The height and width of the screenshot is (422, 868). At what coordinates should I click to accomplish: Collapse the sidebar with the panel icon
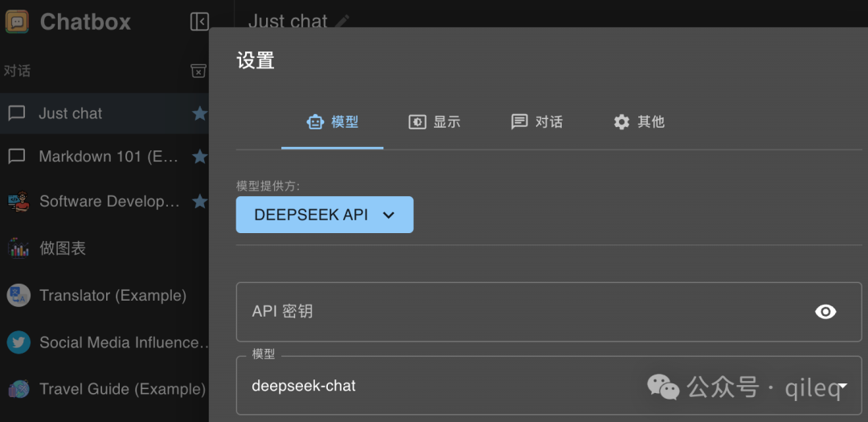click(199, 22)
